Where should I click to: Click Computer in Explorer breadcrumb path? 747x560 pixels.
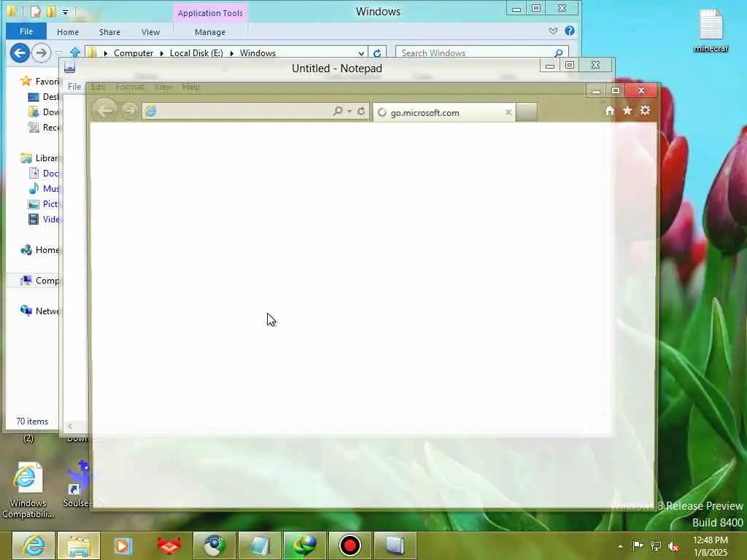tap(133, 52)
